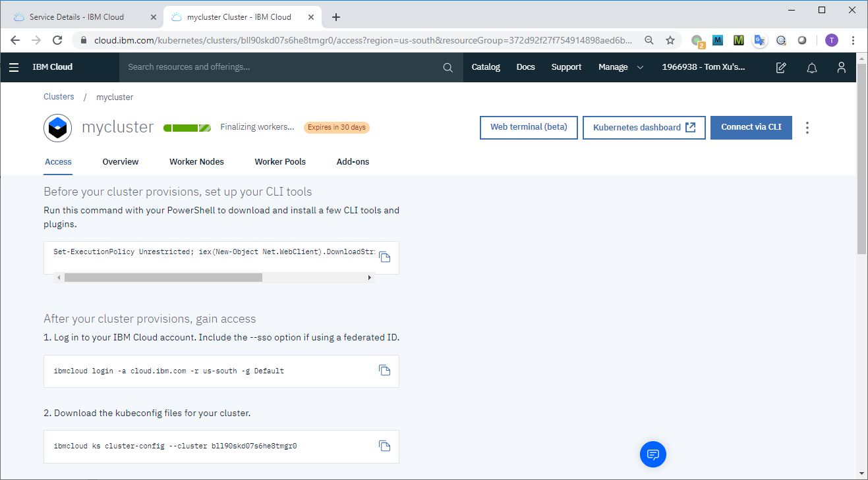The image size is (868, 480).
Task: Bookmark this page with star icon
Action: pyautogui.click(x=670, y=40)
